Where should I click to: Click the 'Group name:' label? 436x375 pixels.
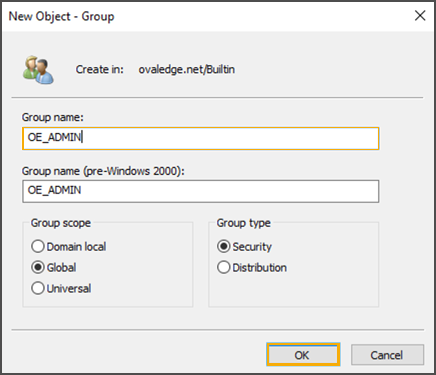point(53,117)
